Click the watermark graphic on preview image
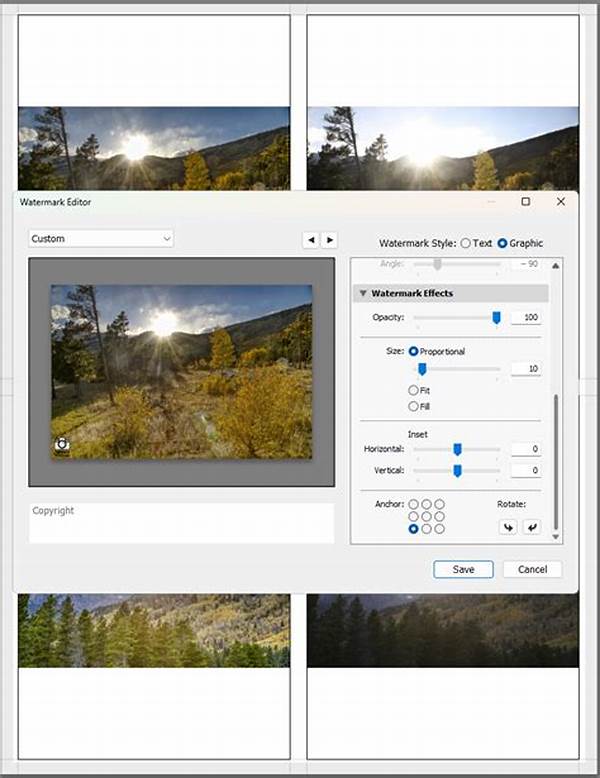This screenshot has height=778, width=600. pos(62,445)
